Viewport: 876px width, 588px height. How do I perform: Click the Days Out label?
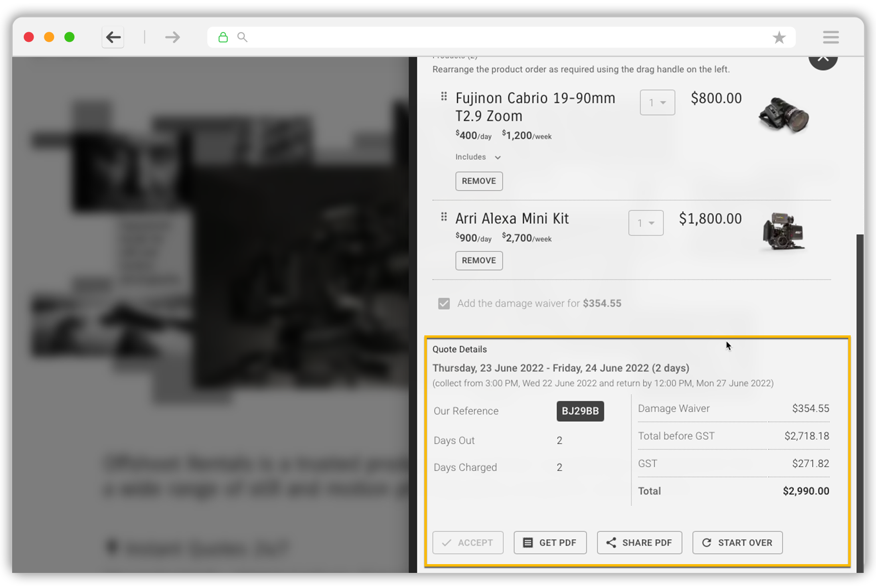pos(454,441)
